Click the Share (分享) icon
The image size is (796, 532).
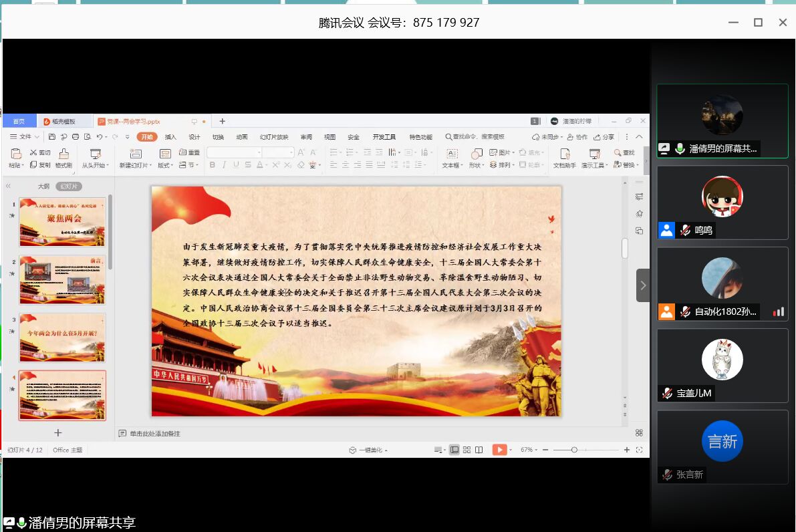[x=604, y=137]
